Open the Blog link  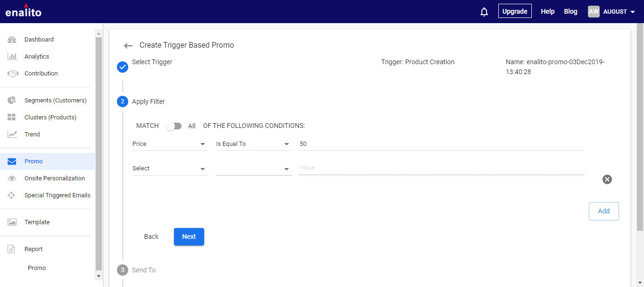coord(570,11)
